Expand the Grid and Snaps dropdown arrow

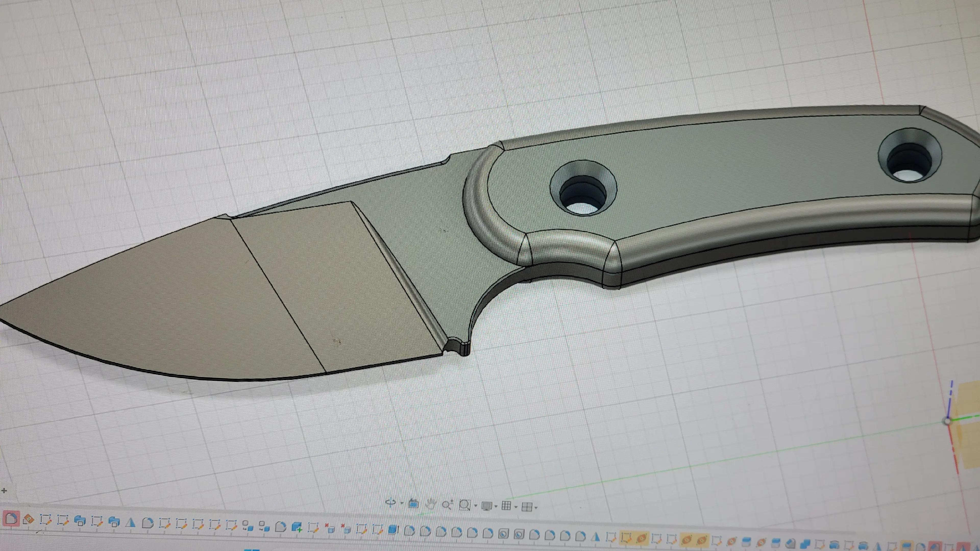pyautogui.click(x=516, y=507)
